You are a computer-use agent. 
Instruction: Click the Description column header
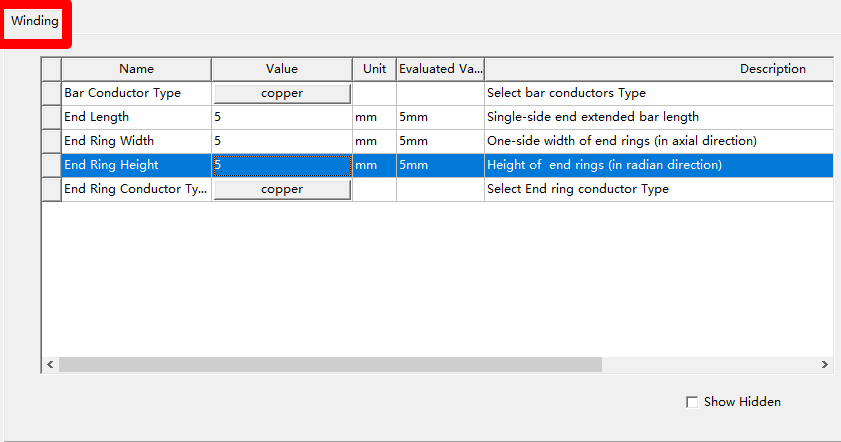pos(660,69)
